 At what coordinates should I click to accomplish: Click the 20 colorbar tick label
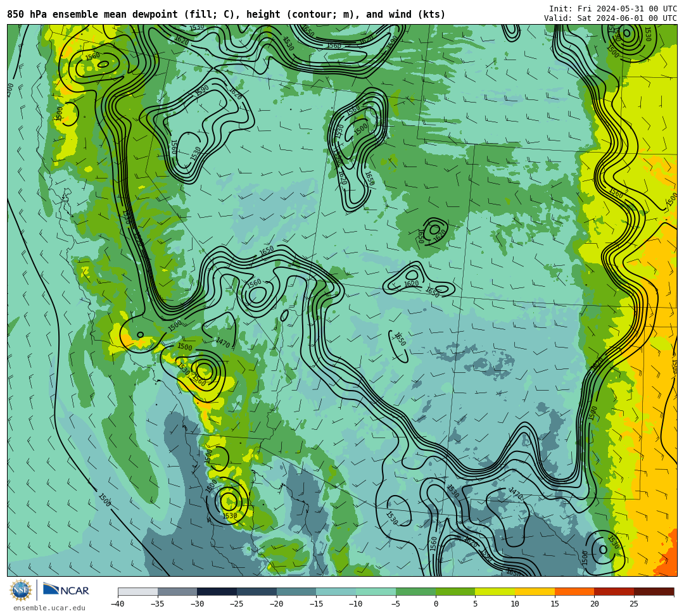[595, 604]
